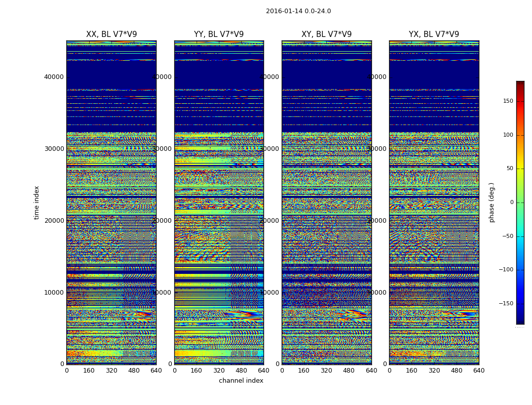Click colorbar tick label 50
Viewport: 532px width, 405px height.
tap(510, 169)
